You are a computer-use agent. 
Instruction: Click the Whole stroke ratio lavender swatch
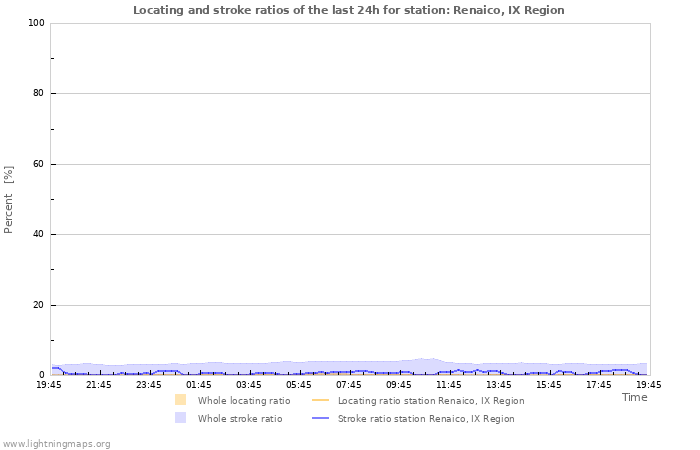[180, 418]
